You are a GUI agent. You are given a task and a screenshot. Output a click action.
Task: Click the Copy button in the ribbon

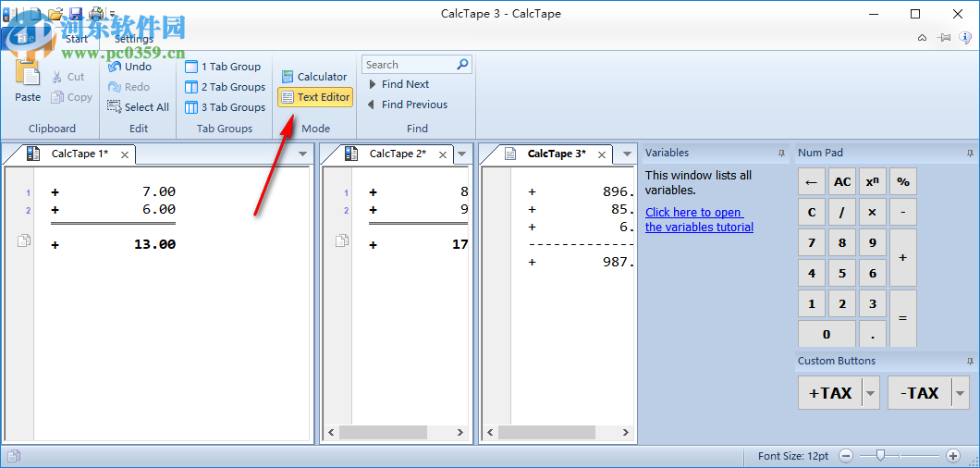coord(71,97)
